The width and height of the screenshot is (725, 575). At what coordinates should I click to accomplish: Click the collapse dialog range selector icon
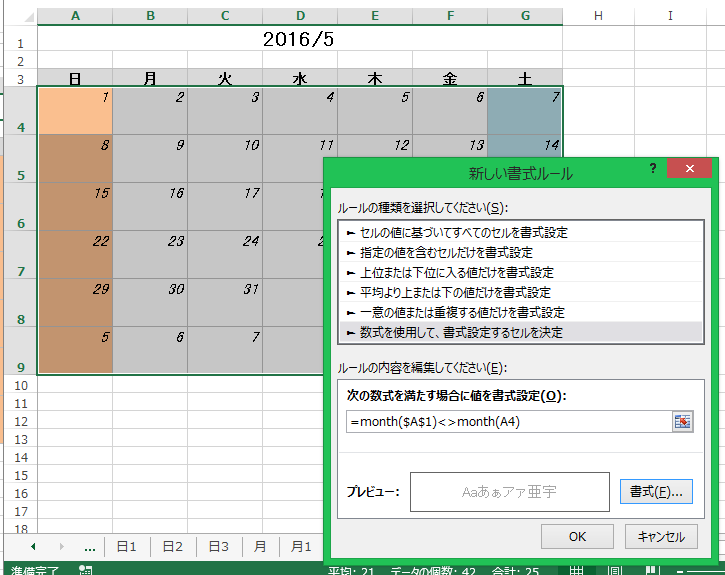pyautogui.click(x=683, y=421)
